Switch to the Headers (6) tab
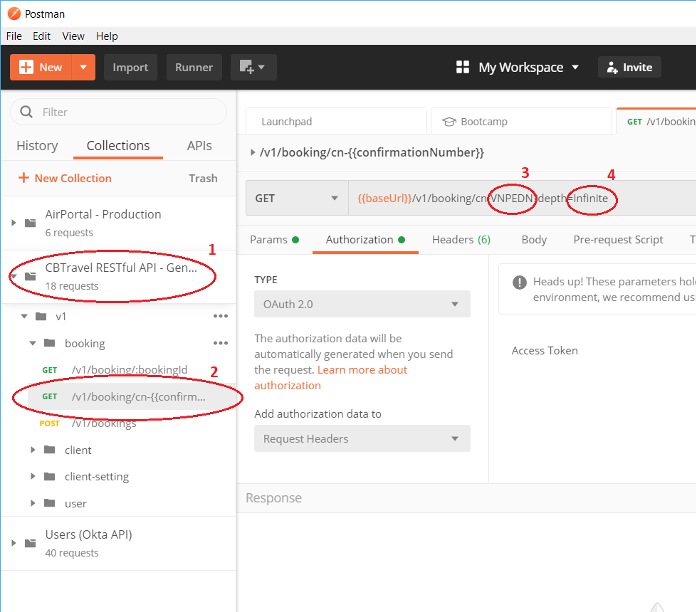Image resolution: width=696 pixels, height=612 pixels. [x=461, y=240]
